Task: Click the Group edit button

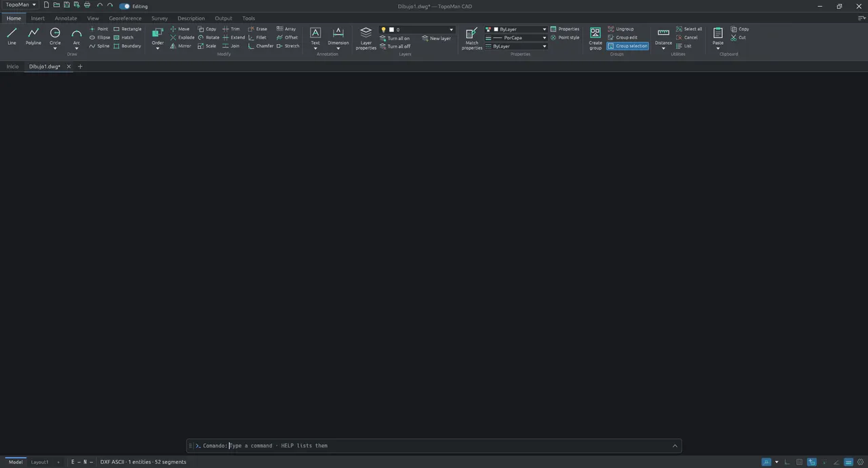Action: (x=623, y=37)
